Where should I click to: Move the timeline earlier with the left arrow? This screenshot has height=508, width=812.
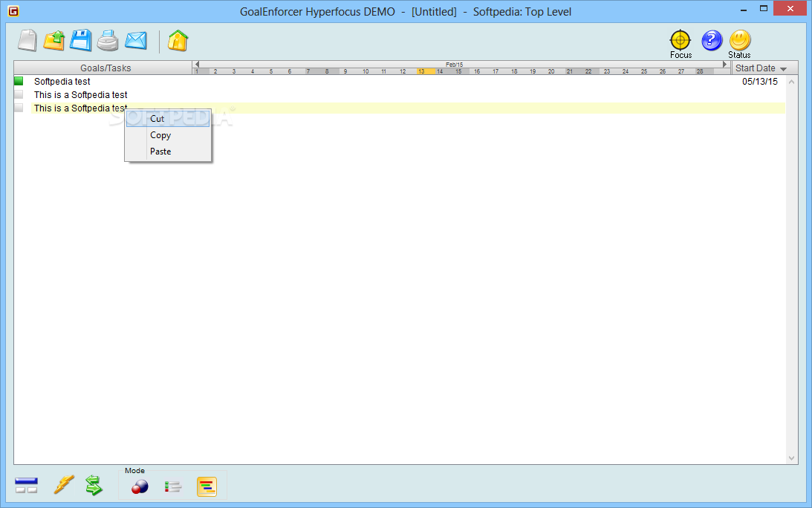[197, 64]
